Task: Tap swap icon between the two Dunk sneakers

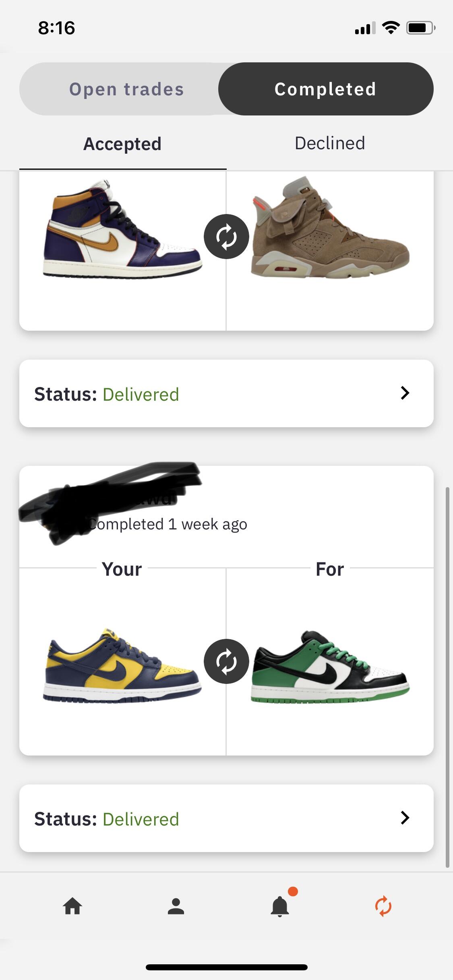Action: [x=226, y=661]
